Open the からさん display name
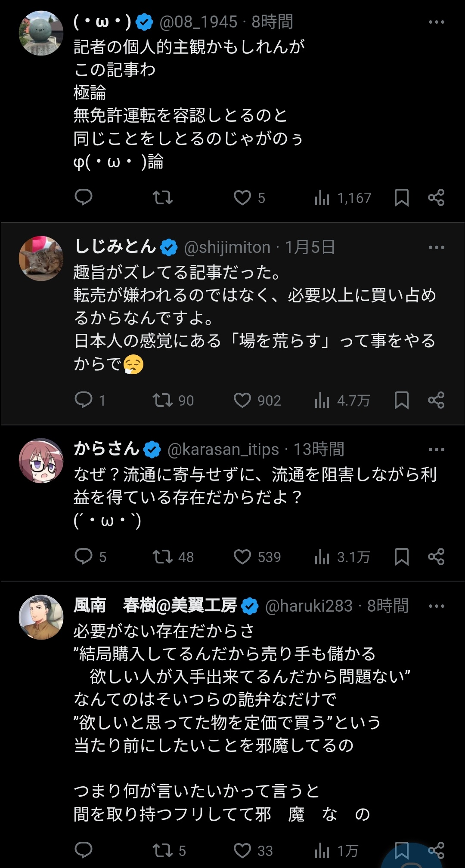The image size is (465, 868). [x=106, y=449]
